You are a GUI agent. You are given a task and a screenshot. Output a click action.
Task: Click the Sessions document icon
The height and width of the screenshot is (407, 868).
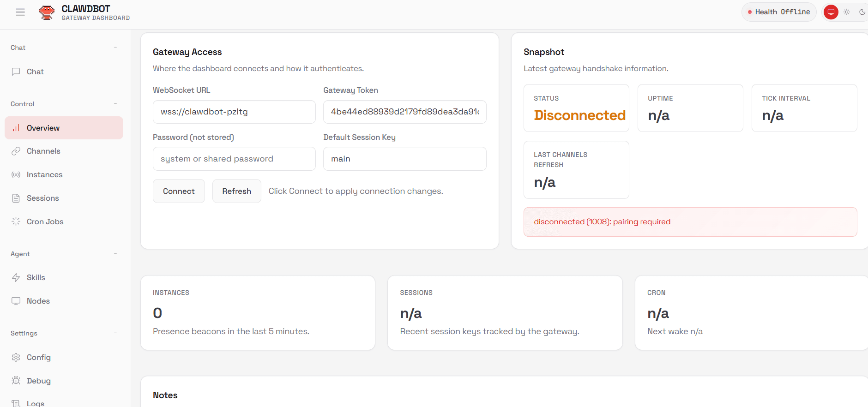(16, 198)
